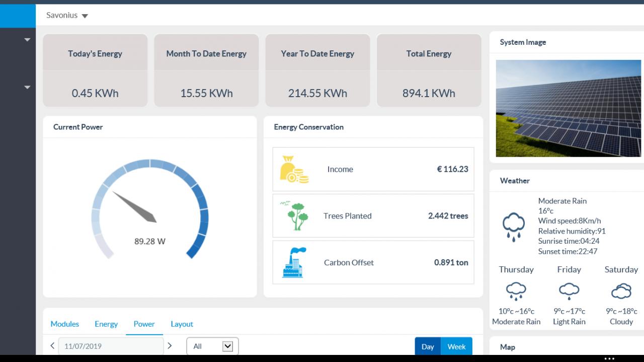Screen dimensions: 644x362
Task: Open the three-dot menu at the bottom right
Action: pyautogui.click(x=609, y=358)
